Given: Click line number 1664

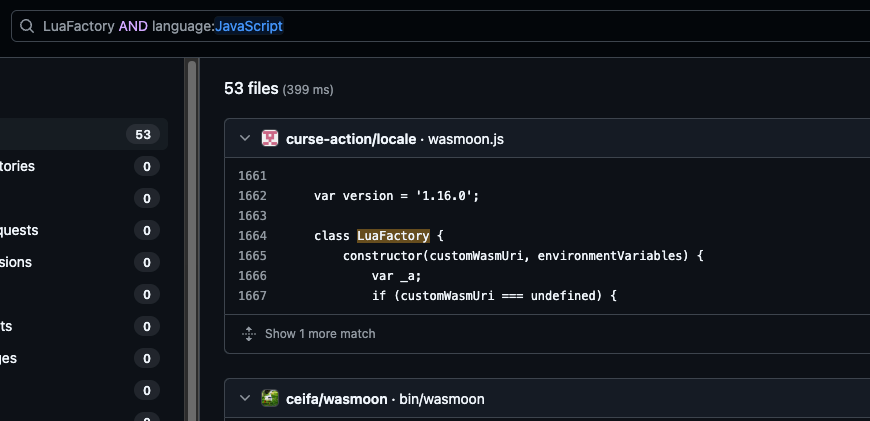Looking at the screenshot, I should [252, 236].
